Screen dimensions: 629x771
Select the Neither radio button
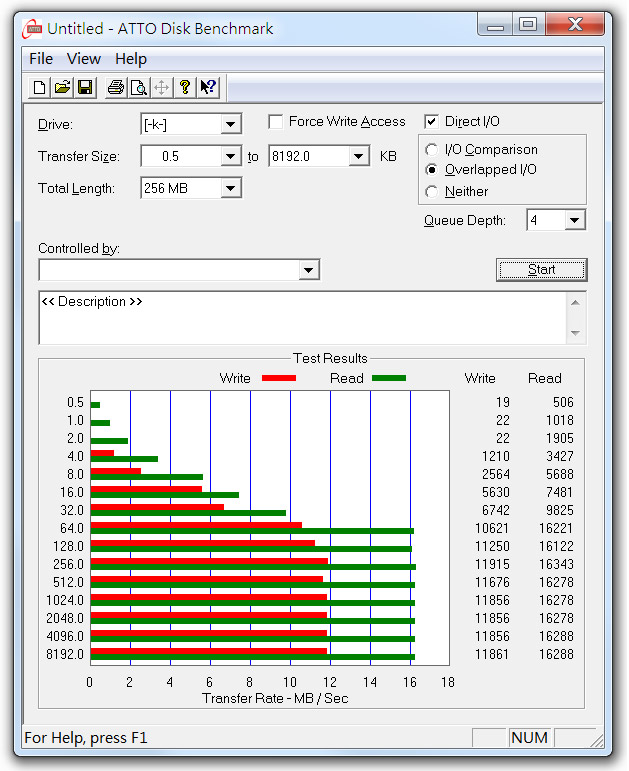pos(431,191)
